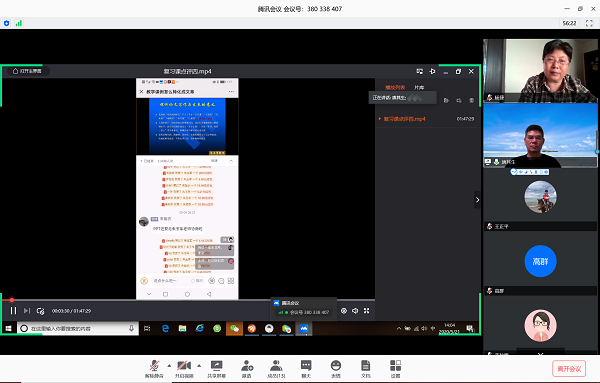Select the participant avatar riding a horse
This screenshot has height=383, width=600.
[x=540, y=197]
